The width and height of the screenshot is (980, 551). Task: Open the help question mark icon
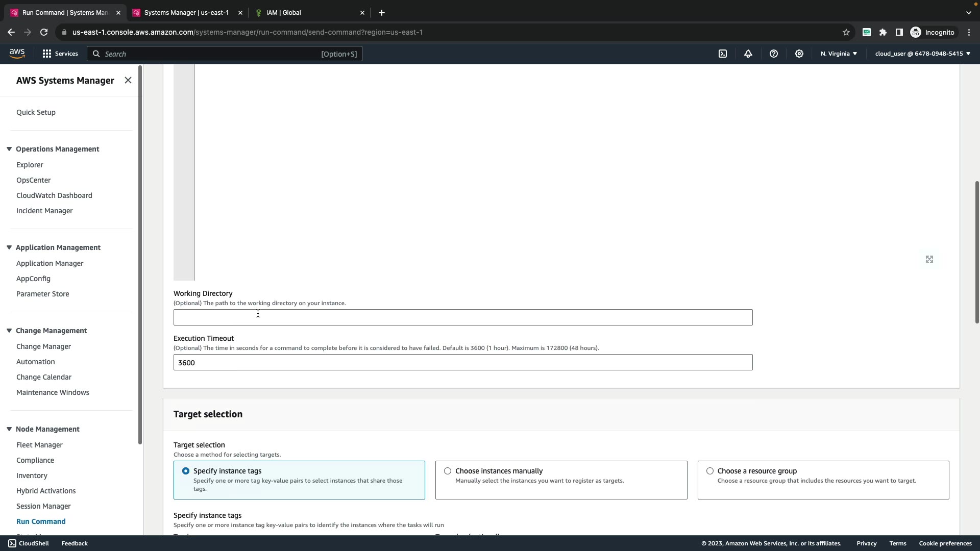click(x=774, y=54)
